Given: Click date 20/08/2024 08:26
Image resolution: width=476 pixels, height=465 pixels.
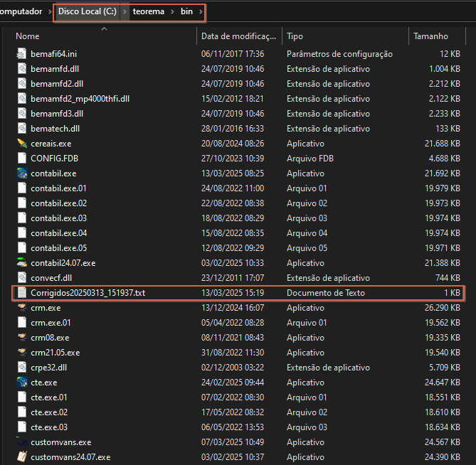Looking at the screenshot, I should click(233, 144).
